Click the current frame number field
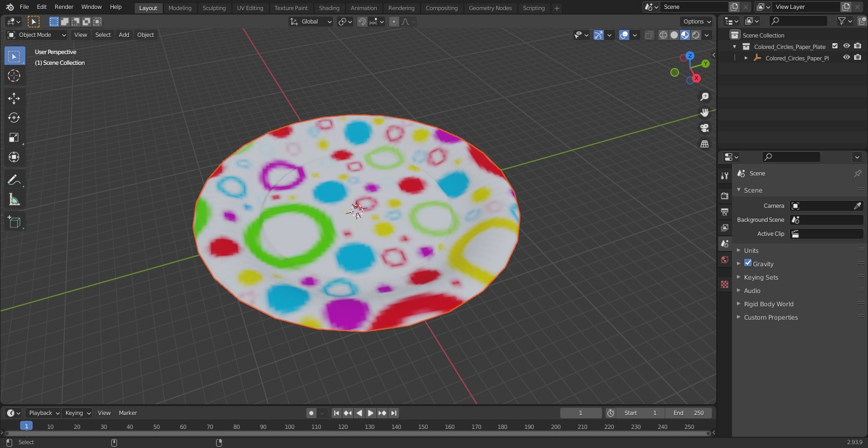The height and width of the screenshot is (448, 868). point(581,413)
